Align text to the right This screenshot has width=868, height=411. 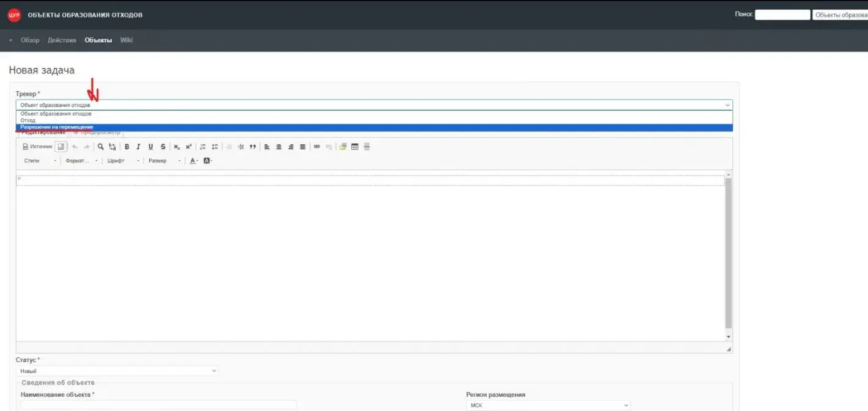coord(291,147)
